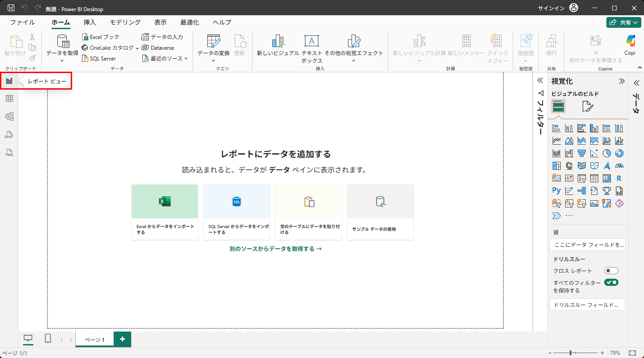Select the KPI visual

point(569,178)
